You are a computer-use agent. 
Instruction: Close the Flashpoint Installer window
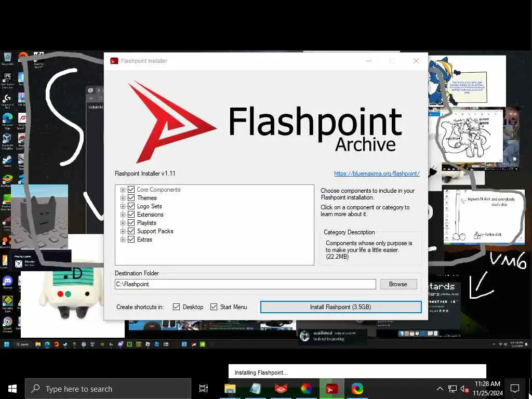point(416,61)
